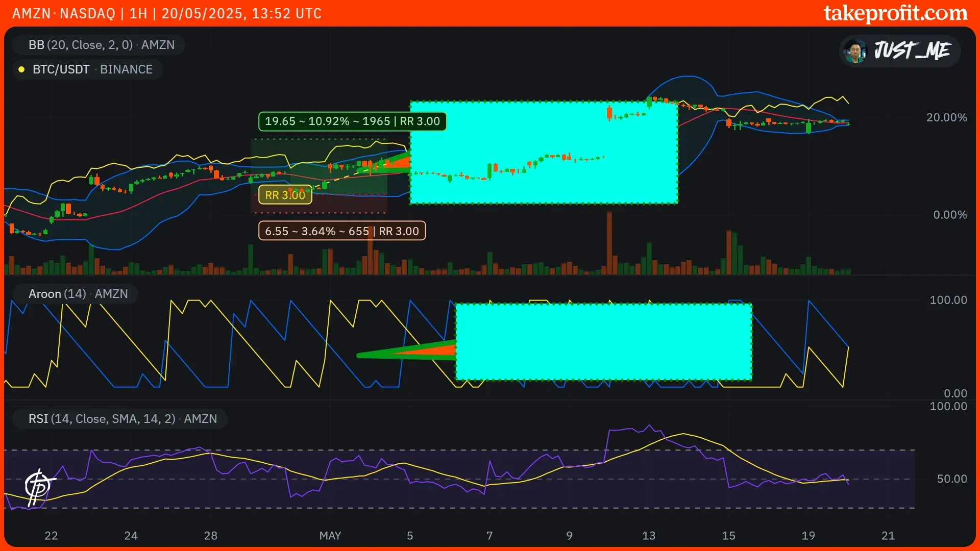Select the BB (20, Close, 2, 0) indicator label
The image size is (980, 551).
(x=101, y=45)
